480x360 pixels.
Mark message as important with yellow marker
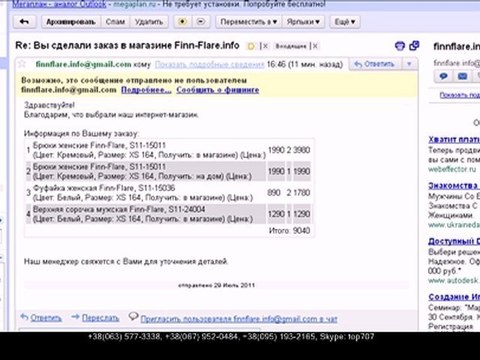pyautogui.click(x=182, y=22)
